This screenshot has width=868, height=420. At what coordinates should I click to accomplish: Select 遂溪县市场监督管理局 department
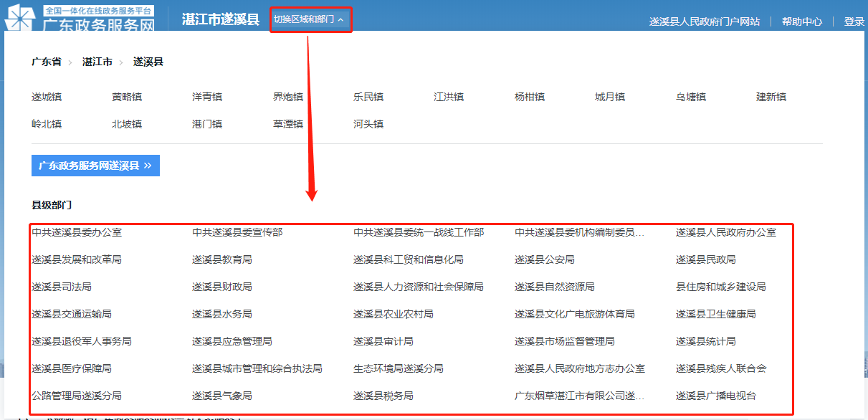pyautogui.click(x=564, y=341)
